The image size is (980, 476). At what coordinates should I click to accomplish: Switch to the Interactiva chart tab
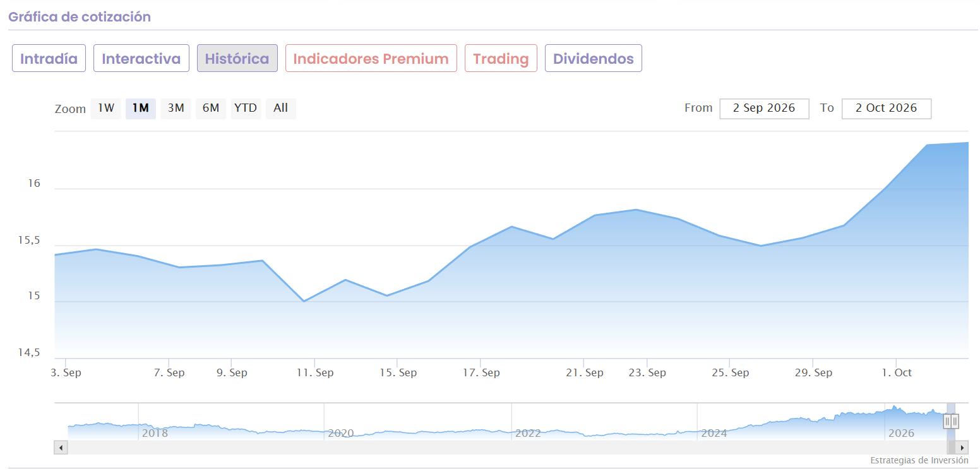pos(141,58)
